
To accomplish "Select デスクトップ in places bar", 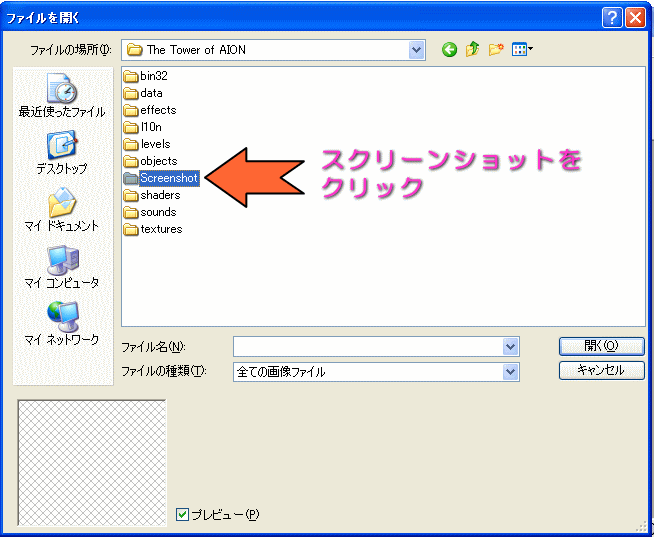I will point(62,153).
